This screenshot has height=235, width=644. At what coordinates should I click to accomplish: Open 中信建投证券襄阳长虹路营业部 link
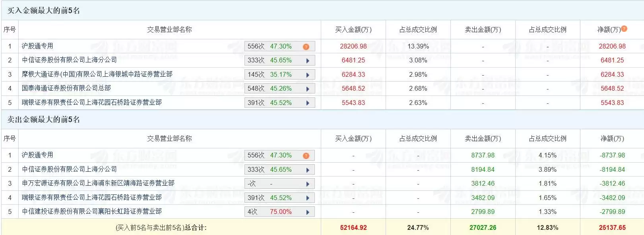tap(92, 212)
